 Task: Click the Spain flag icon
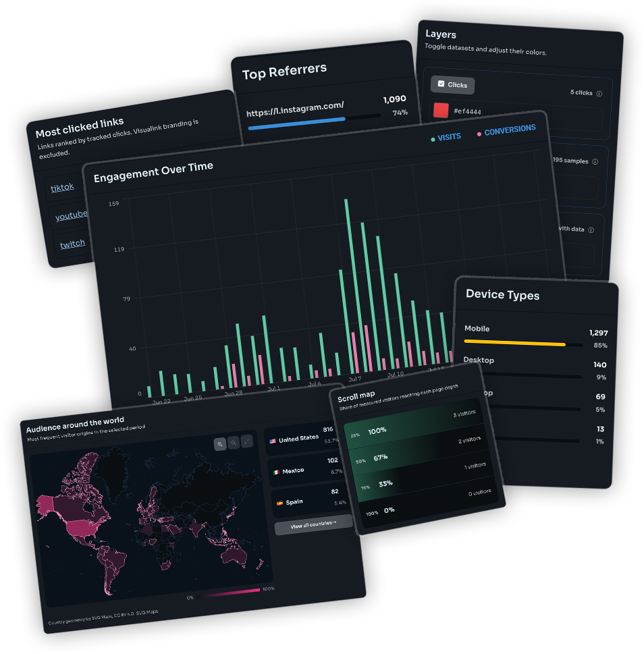click(x=279, y=503)
